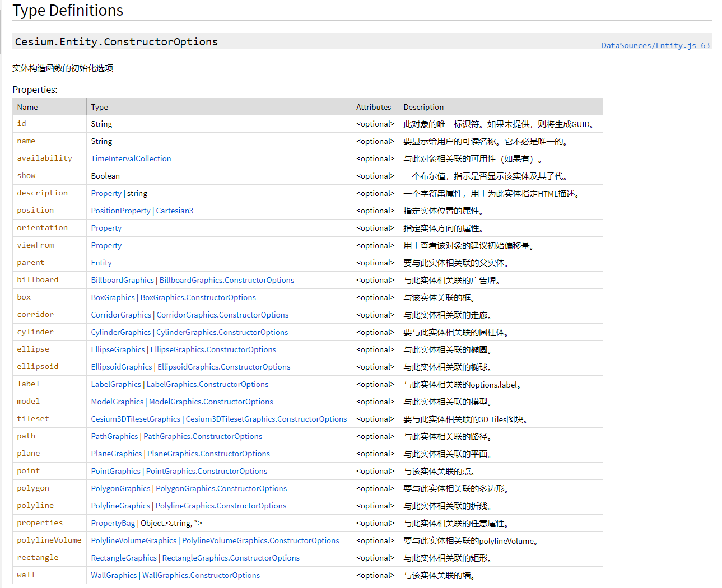Screen dimensions: 722x588
Task: Click 'Object.<string, *>' in properties row
Action: [x=171, y=523]
